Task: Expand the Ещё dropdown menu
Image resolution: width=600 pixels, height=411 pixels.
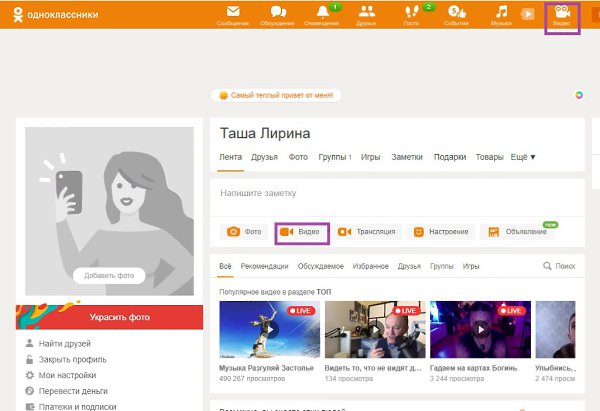Action: pos(523,157)
